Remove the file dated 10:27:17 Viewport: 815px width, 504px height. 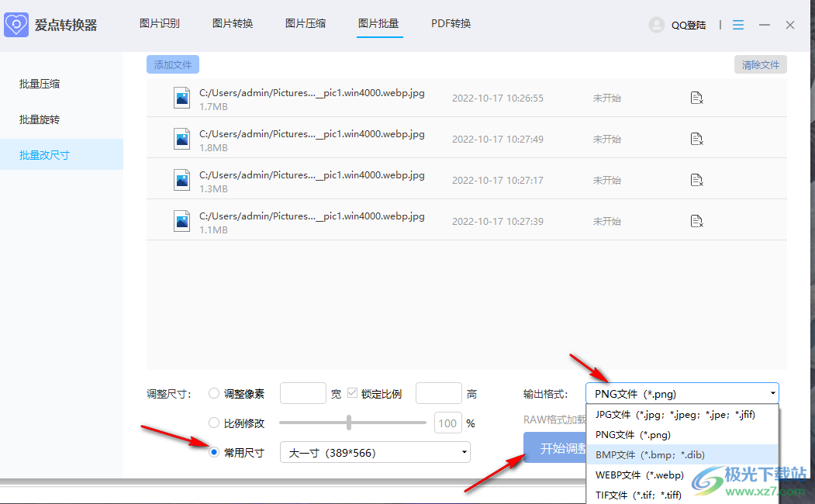(696, 180)
